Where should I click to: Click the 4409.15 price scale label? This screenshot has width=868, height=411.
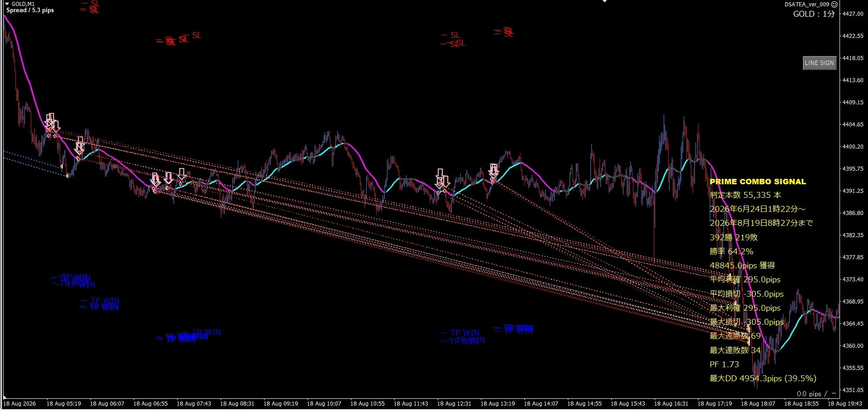point(853,103)
